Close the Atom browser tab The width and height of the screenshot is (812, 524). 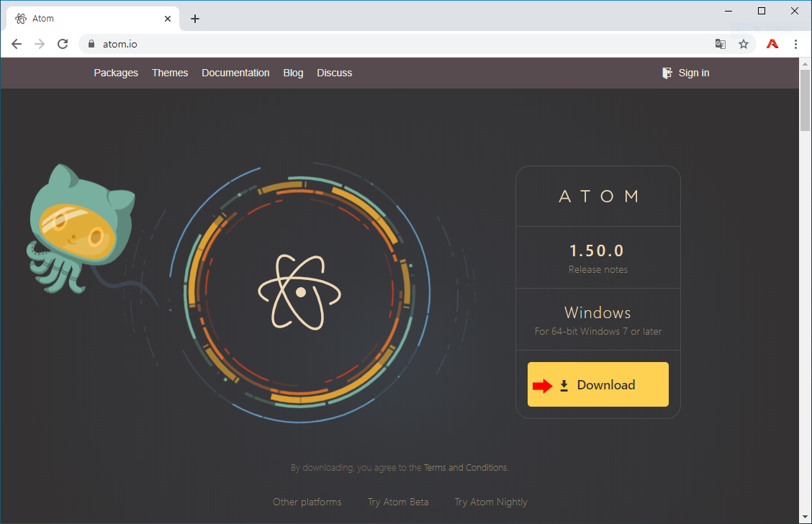pyautogui.click(x=167, y=19)
